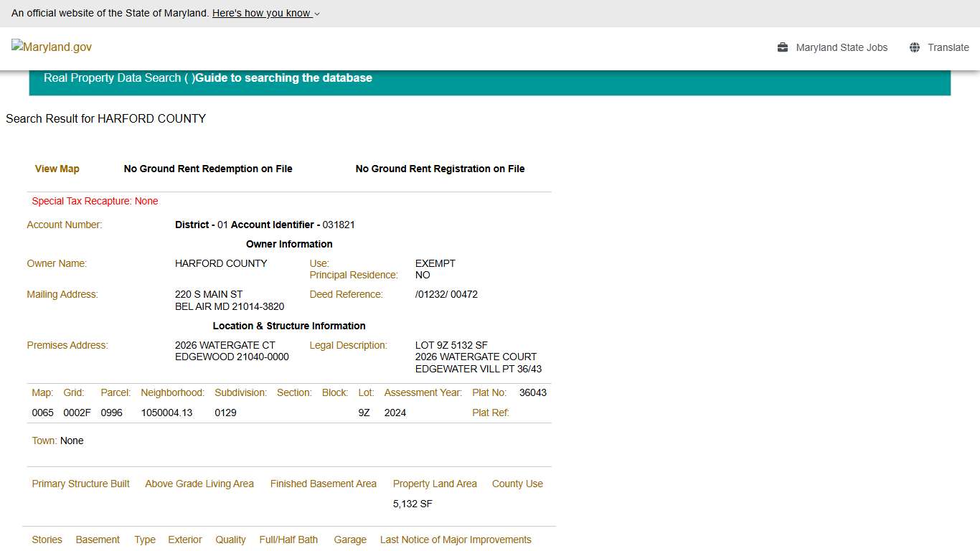This screenshot has width=980, height=551.
Task: Click the 5,132 SF property land area value
Action: 413,504
